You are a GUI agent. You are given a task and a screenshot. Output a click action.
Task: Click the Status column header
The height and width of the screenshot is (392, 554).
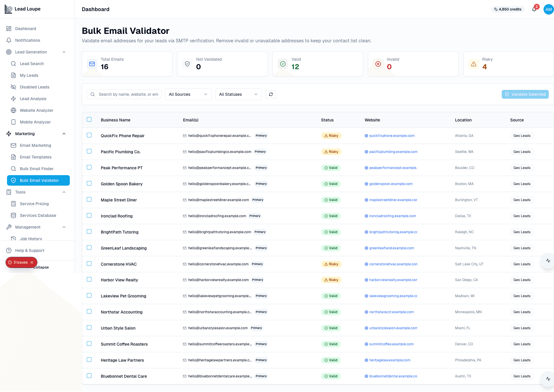[327, 120]
